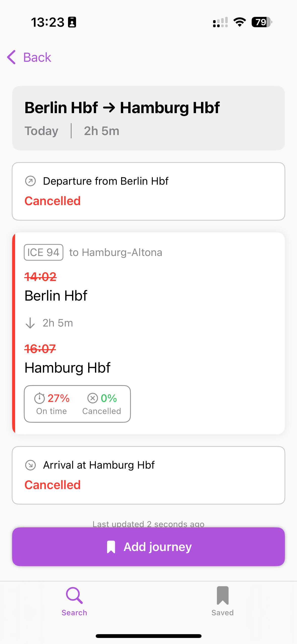Tap the Wi-Fi icon in status bar
297x644 pixels.
(x=240, y=22)
